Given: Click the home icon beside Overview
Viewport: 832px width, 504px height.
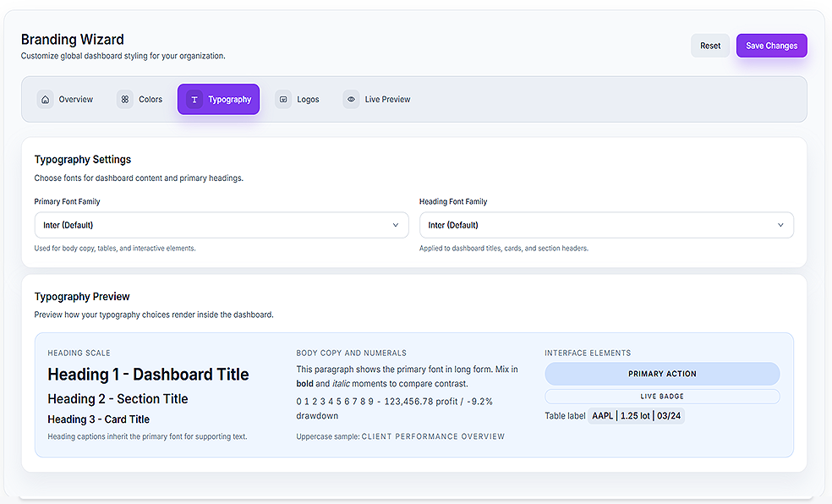Looking at the screenshot, I should 45,99.
